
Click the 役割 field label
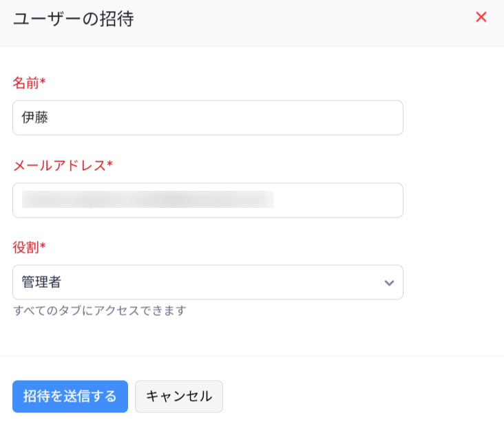click(25, 246)
